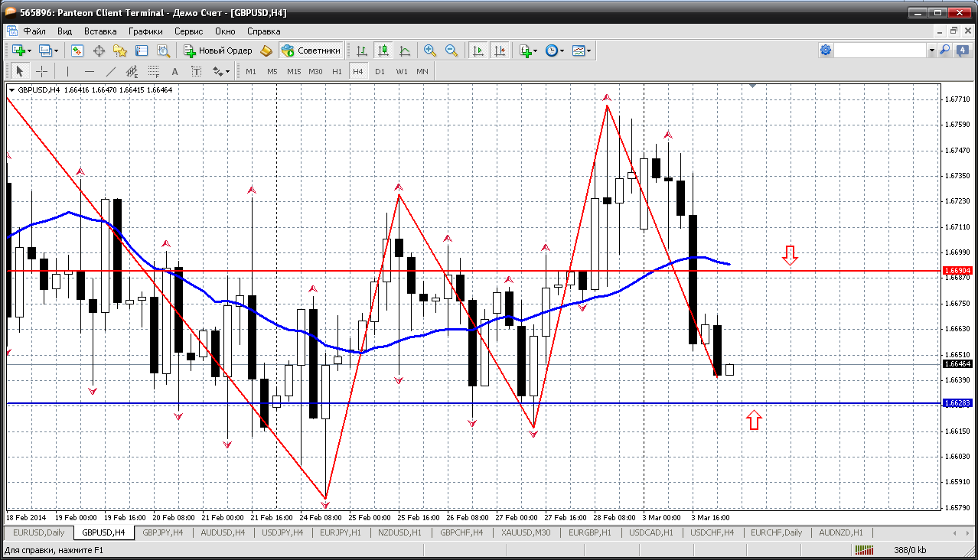Image resolution: width=978 pixels, height=560 pixels.
Task: Switch timeframe to M5
Action: coord(272,71)
